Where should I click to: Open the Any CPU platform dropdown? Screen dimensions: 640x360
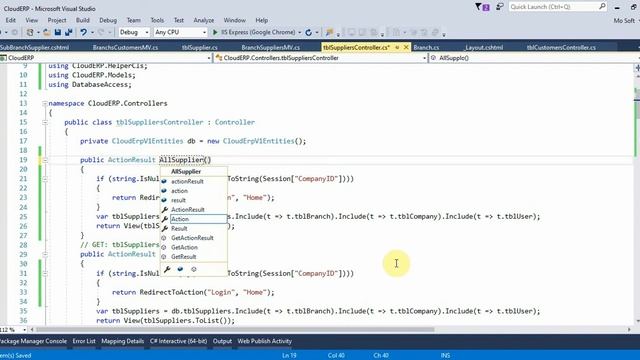tap(180, 32)
